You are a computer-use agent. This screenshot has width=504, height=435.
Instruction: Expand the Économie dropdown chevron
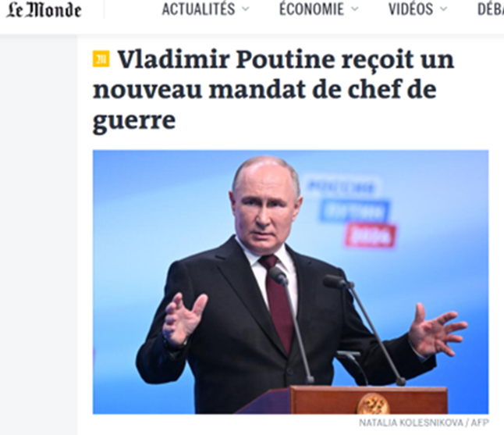tap(354, 9)
